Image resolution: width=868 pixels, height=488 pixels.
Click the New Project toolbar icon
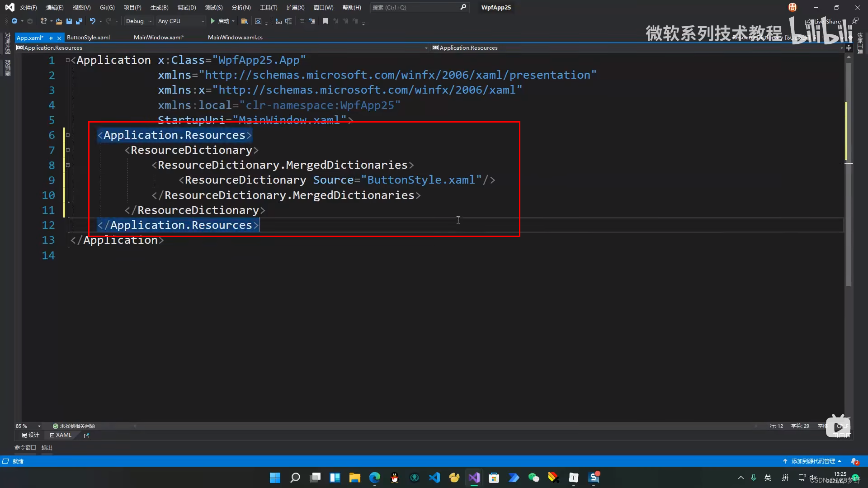point(43,21)
